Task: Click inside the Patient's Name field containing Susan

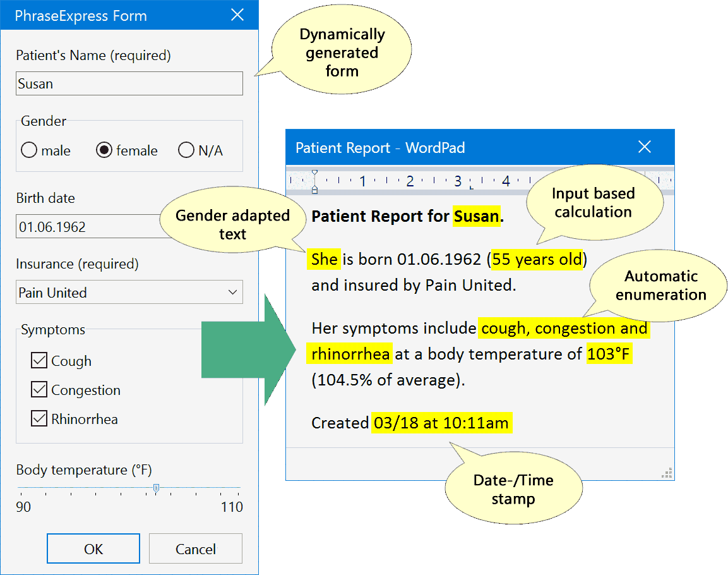Action: coord(129,83)
